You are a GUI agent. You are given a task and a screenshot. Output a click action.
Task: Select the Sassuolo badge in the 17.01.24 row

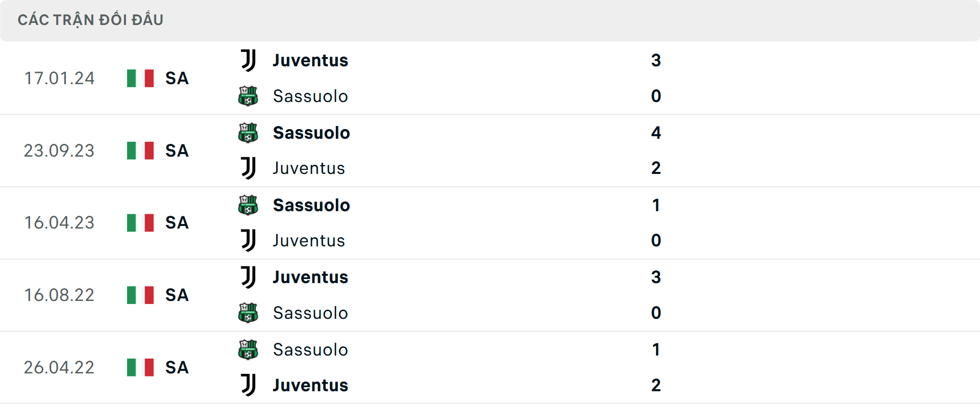249,96
